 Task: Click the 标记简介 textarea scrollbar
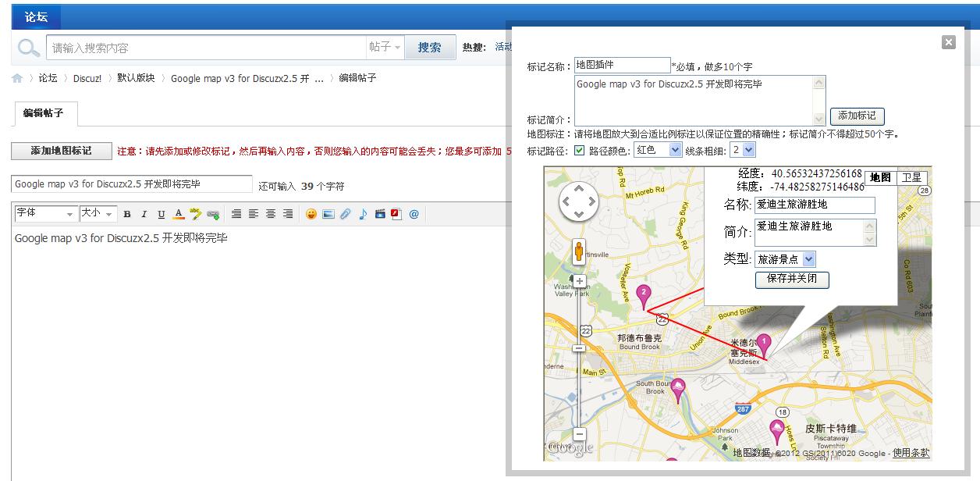pyautogui.click(x=818, y=100)
